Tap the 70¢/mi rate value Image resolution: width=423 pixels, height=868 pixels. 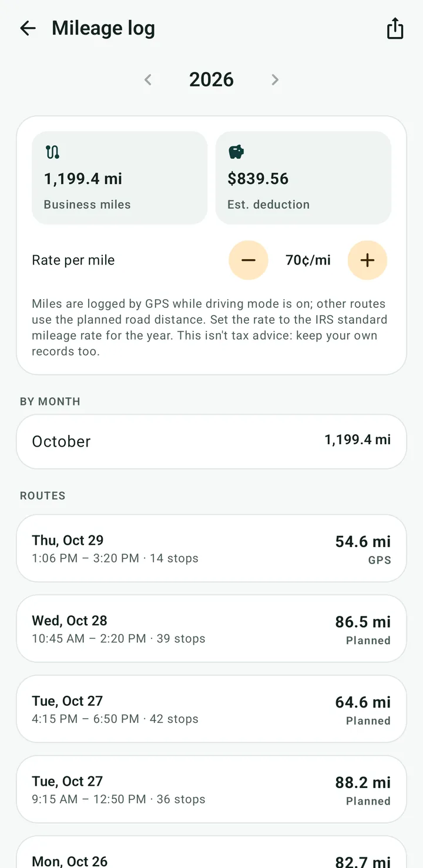click(x=308, y=260)
